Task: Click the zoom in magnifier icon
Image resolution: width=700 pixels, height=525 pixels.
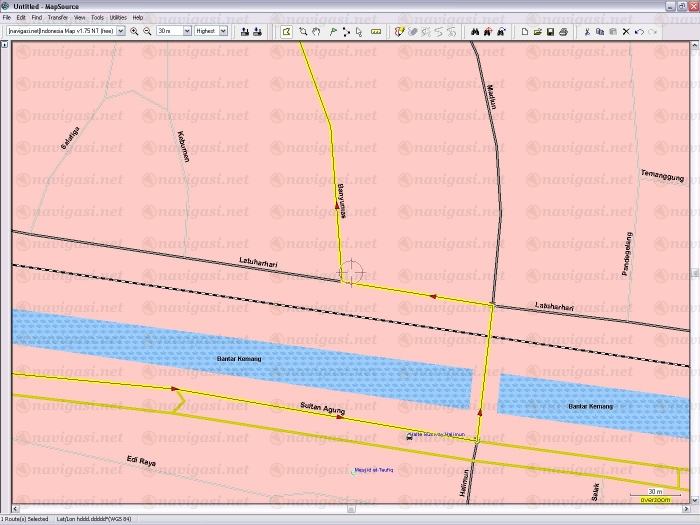Action: tap(134, 31)
